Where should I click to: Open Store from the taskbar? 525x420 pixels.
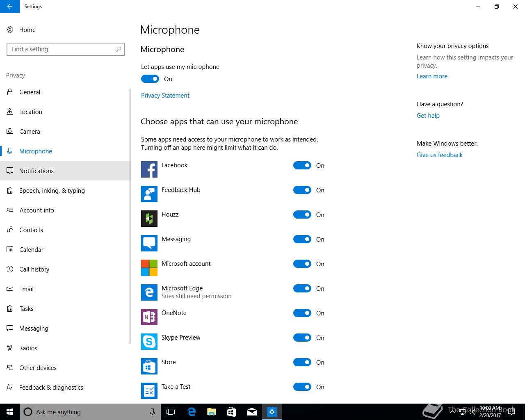231,412
